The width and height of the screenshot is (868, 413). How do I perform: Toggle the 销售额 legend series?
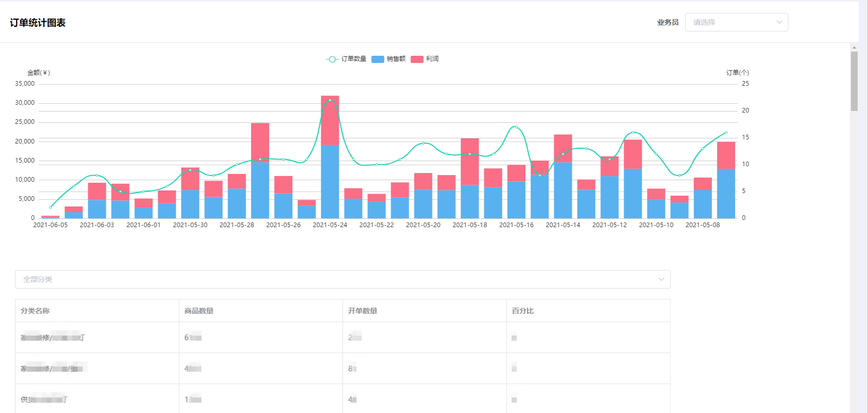tap(396, 59)
